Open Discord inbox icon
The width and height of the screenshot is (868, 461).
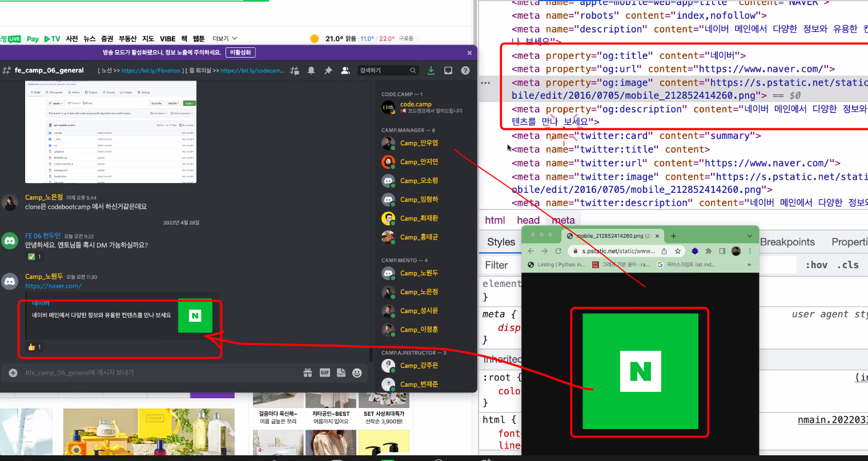(x=448, y=70)
